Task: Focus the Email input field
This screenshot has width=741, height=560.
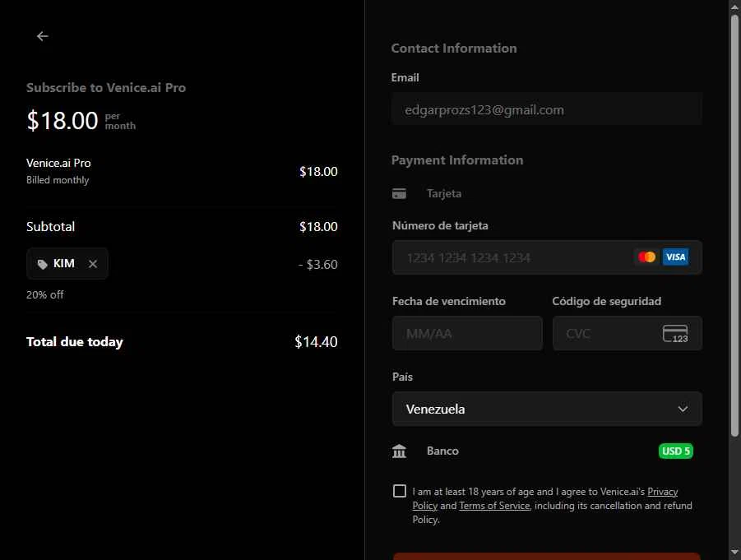Action: coord(547,109)
